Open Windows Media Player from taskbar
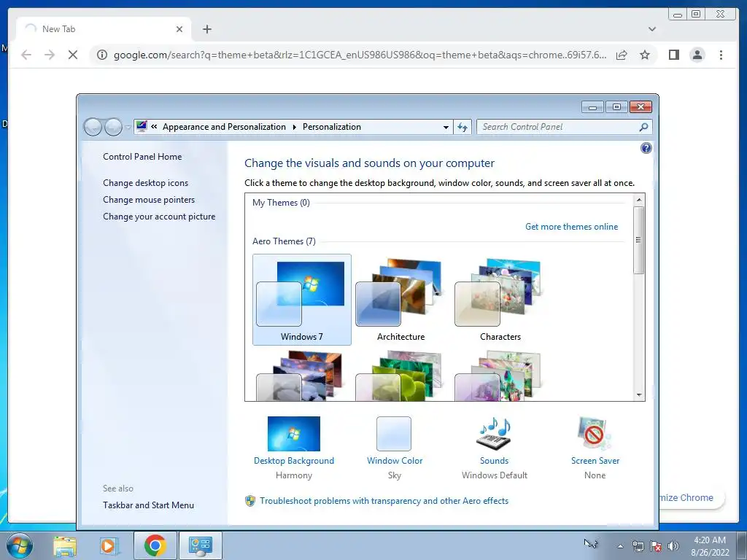The width and height of the screenshot is (747, 560). click(x=109, y=545)
